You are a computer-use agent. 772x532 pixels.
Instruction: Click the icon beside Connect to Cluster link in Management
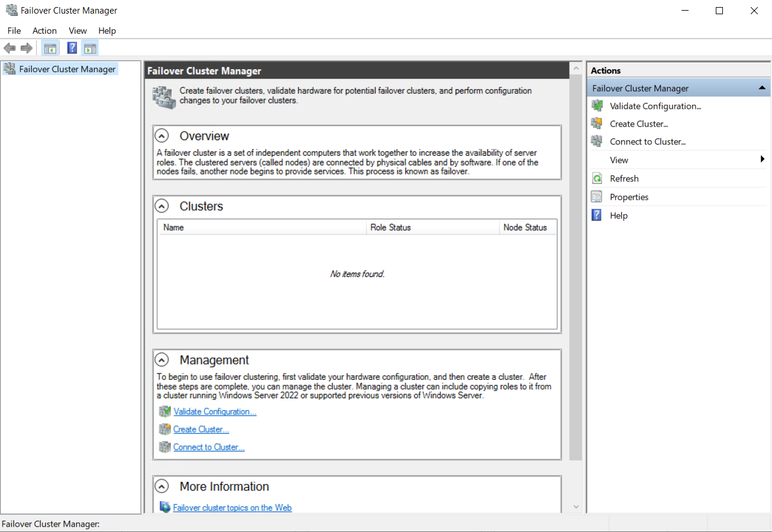coord(165,447)
